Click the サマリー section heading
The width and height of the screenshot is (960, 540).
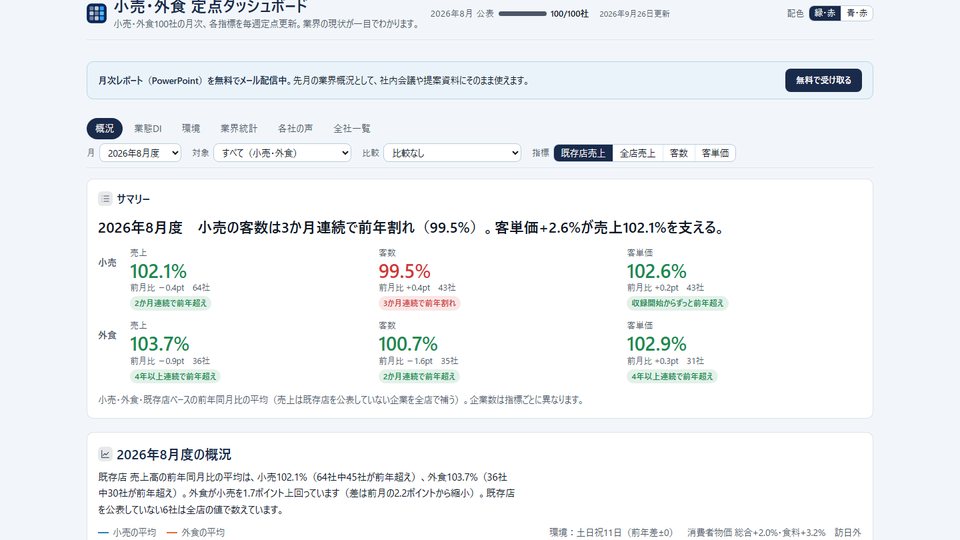point(133,199)
